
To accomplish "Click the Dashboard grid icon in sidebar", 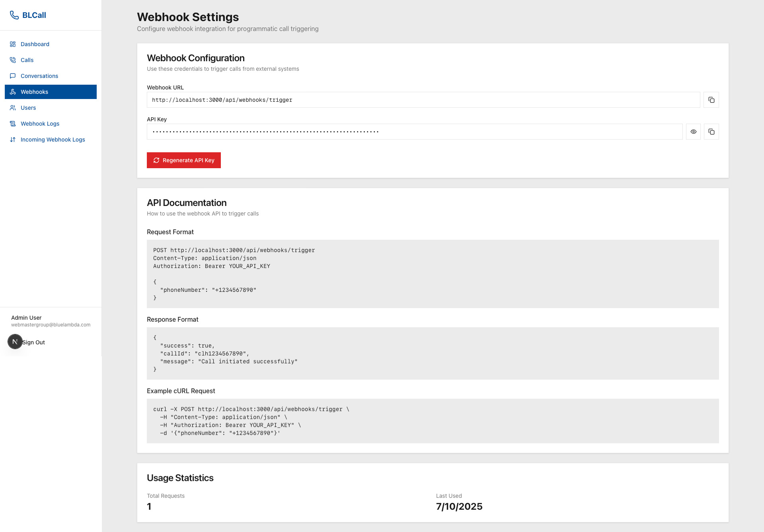I will point(13,44).
